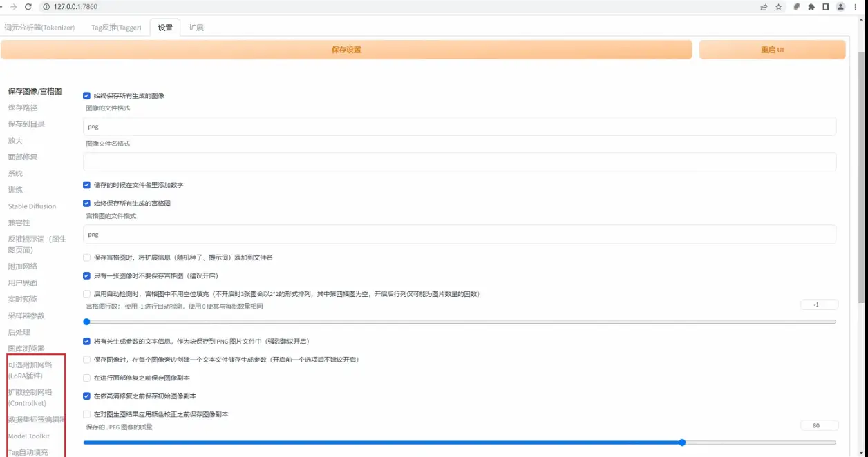868x457 pixels.
Task: Click the 重启UI button
Action: 772,49
